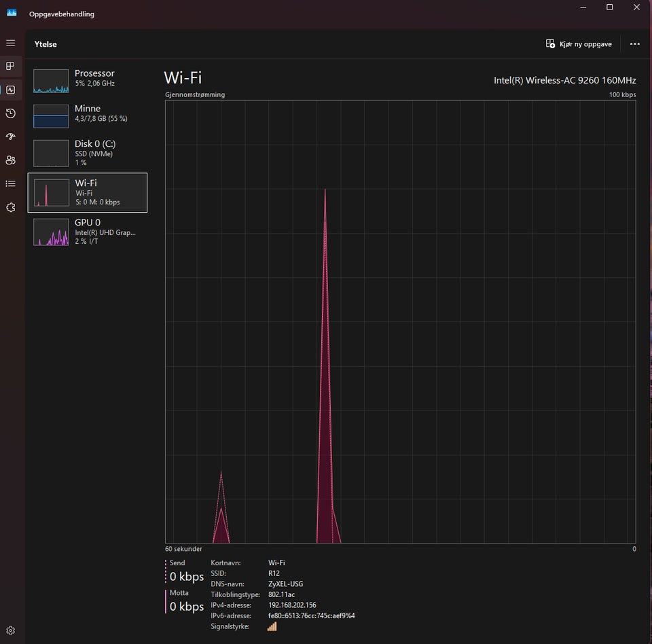Select the GPU 0 performance item
The height and width of the screenshot is (644, 652).
88,232
